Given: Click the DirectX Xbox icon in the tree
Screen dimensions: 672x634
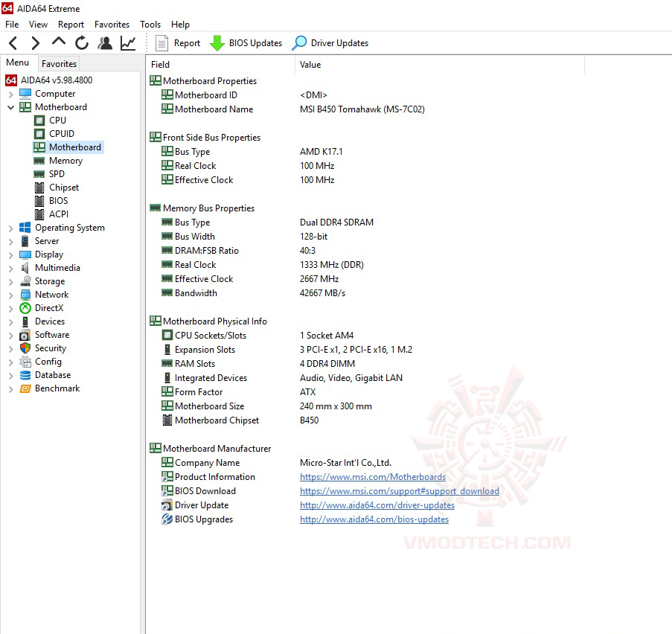Looking at the screenshot, I should pyautogui.click(x=25, y=308).
